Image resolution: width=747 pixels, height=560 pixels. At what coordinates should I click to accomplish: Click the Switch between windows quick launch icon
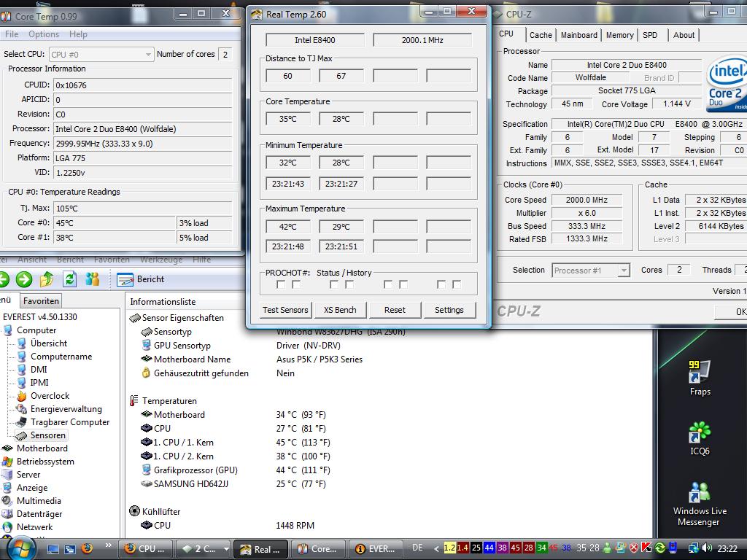tap(69, 549)
